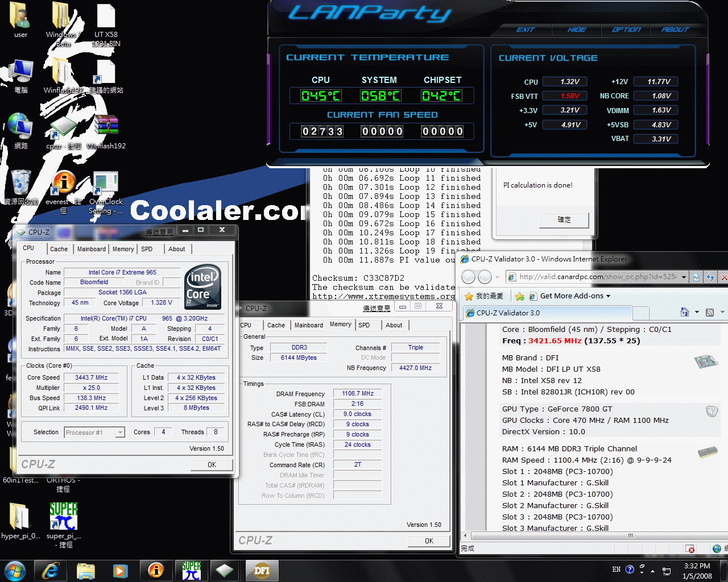Click the 傳送意見 link on the front CPU-Z title bar
Screen dimensions: 728x582
pos(159,232)
